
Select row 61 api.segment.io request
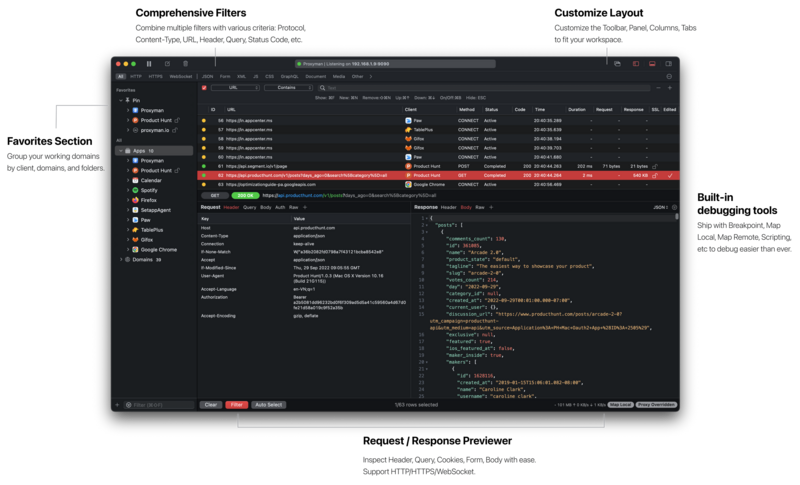(438, 166)
